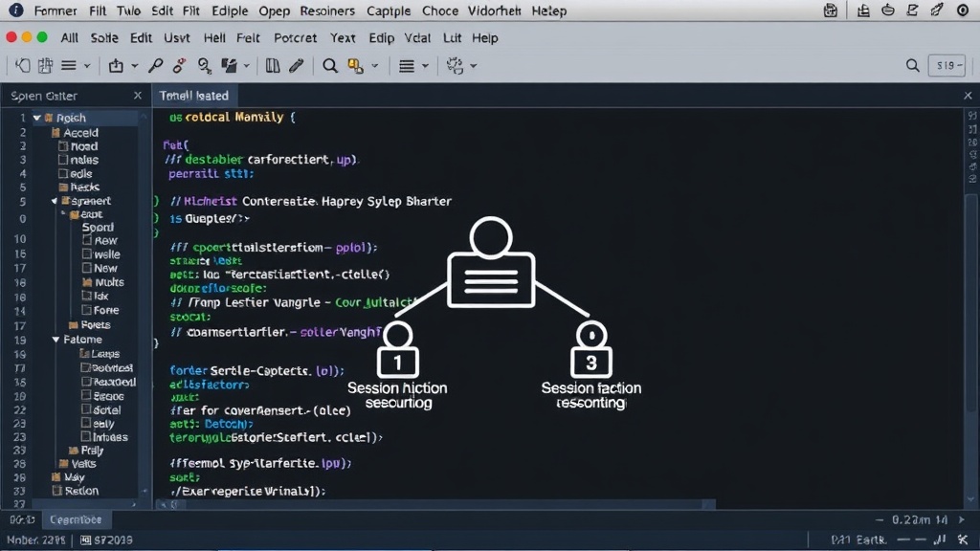Click the right-side lines list toolbar icon
980x551 pixels.
406,65
